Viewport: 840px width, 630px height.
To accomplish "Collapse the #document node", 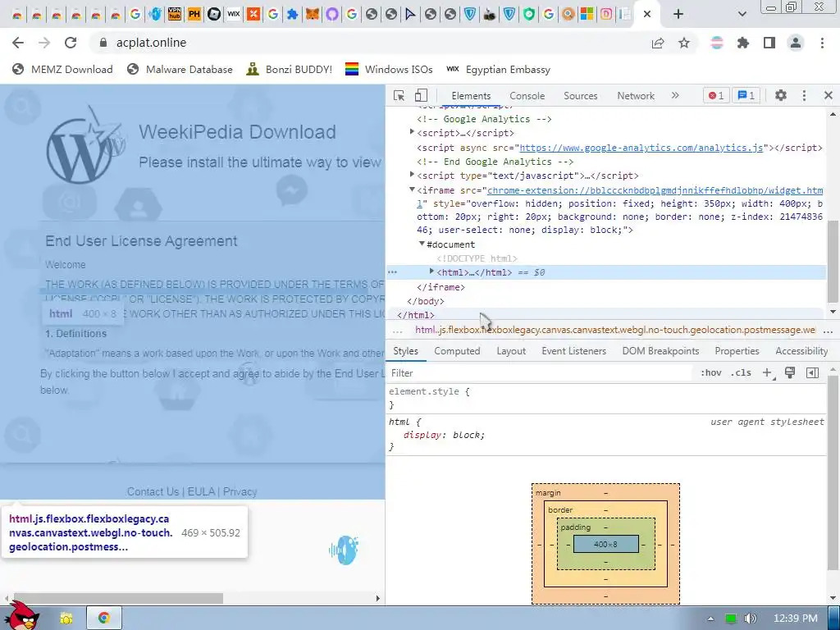I will pyautogui.click(x=422, y=244).
